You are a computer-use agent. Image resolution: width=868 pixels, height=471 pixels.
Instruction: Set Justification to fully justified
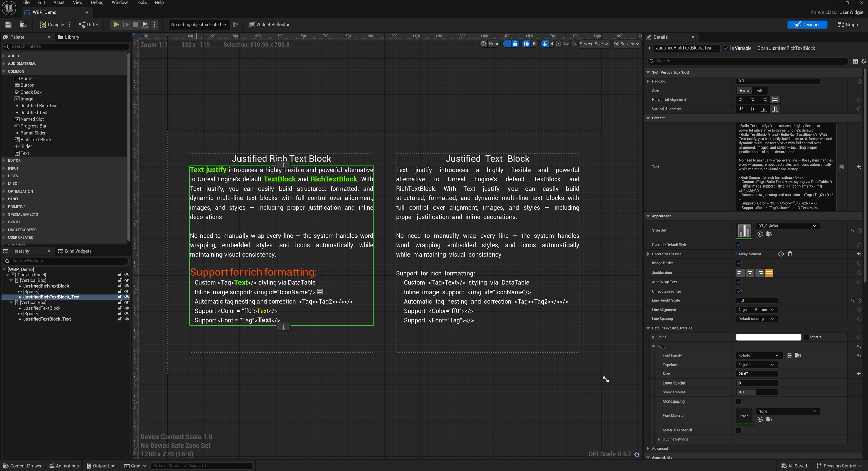pyautogui.click(x=769, y=273)
